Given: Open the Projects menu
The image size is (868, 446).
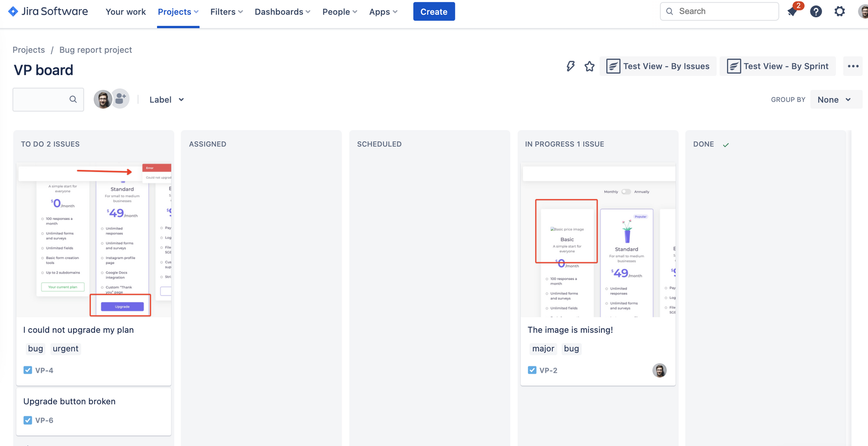Looking at the screenshot, I should point(178,12).
